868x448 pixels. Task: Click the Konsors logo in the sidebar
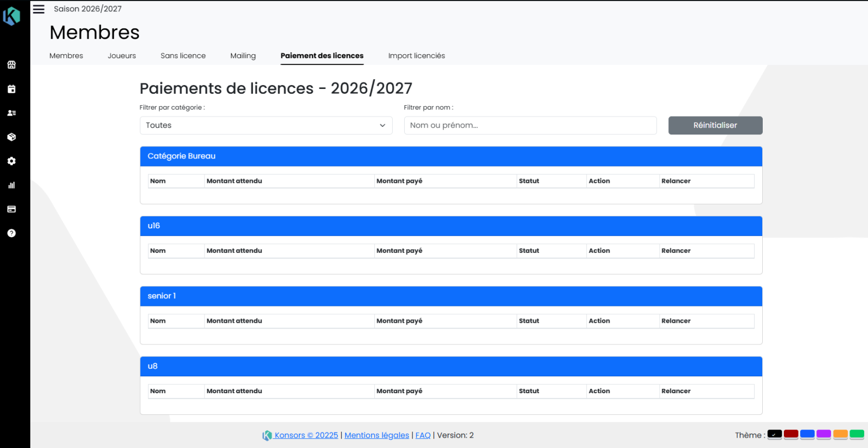[x=11, y=16]
